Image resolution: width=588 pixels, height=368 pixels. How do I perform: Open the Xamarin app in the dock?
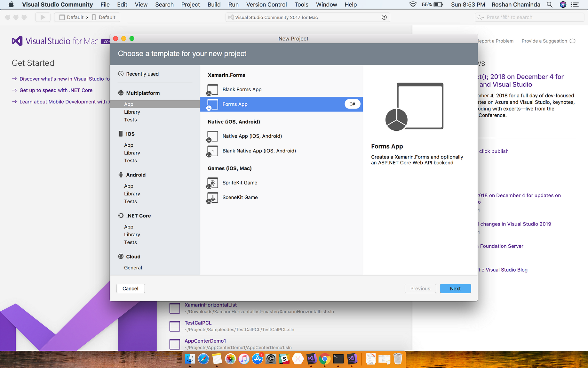pyautogui.click(x=298, y=359)
